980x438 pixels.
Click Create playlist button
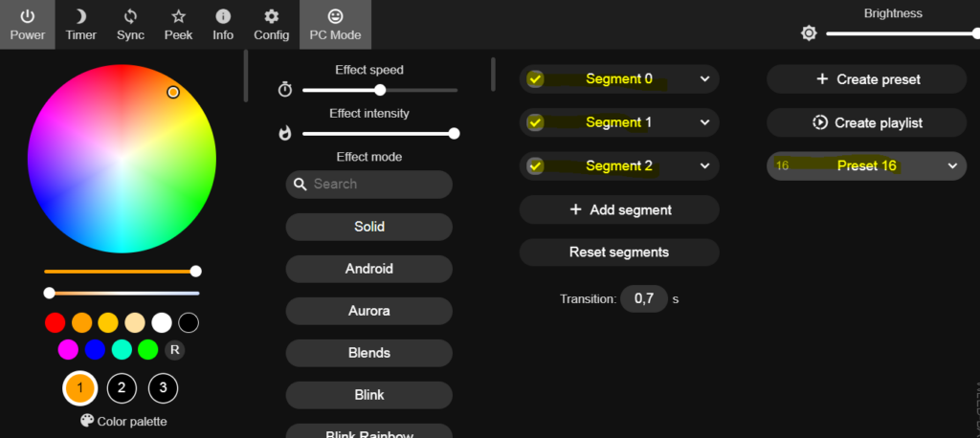click(867, 123)
